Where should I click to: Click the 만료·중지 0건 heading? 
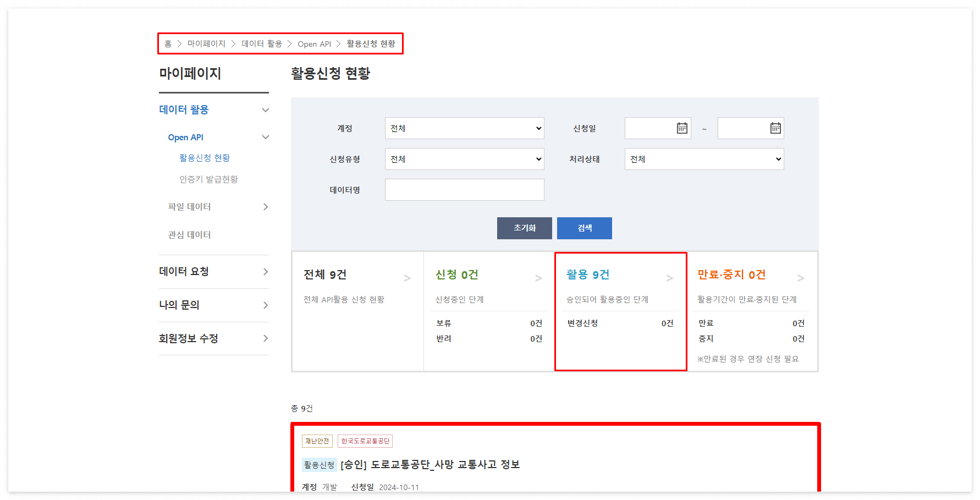731,274
